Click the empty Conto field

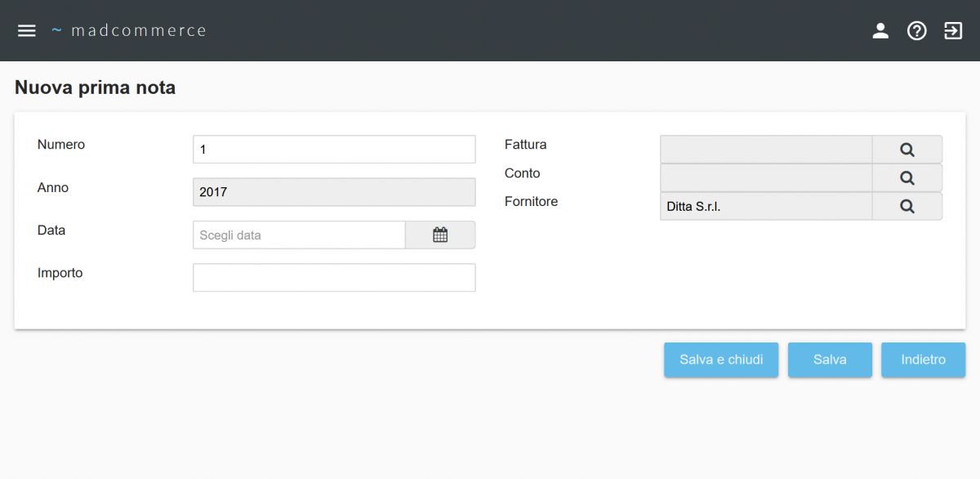pyautogui.click(x=765, y=177)
